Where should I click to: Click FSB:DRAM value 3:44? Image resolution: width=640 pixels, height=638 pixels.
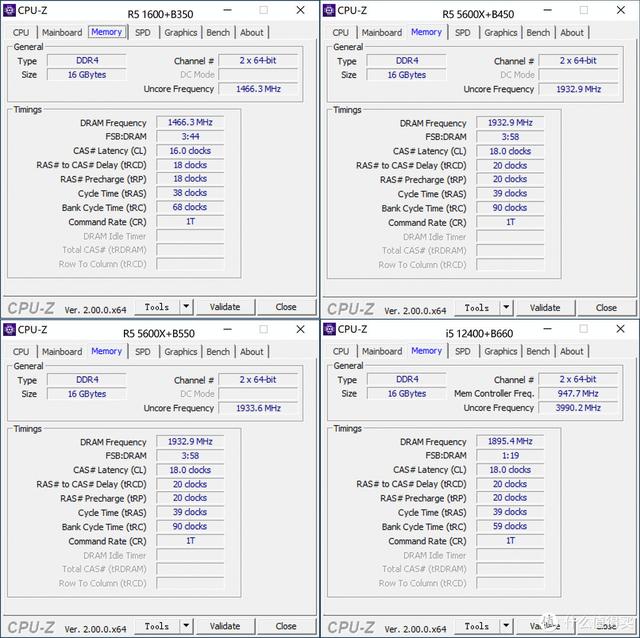190,137
